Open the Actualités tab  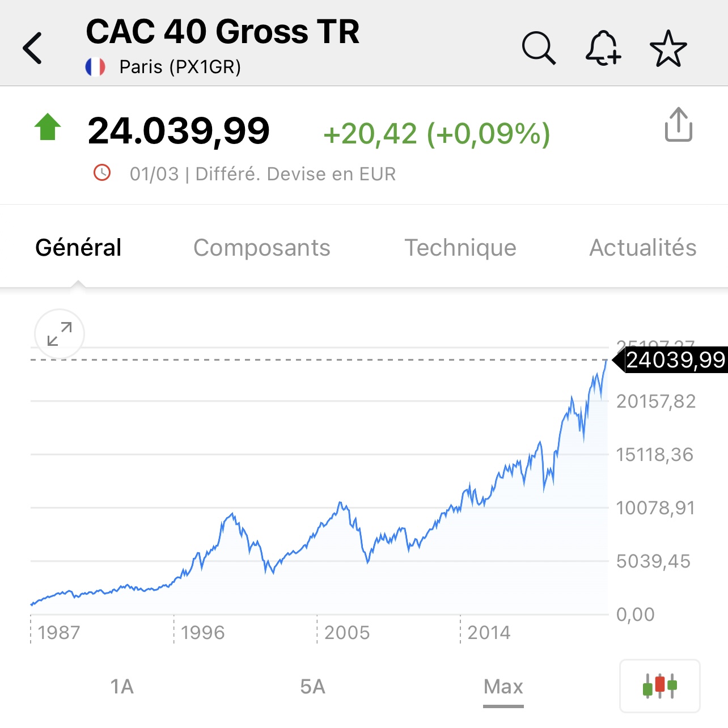point(643,248)
